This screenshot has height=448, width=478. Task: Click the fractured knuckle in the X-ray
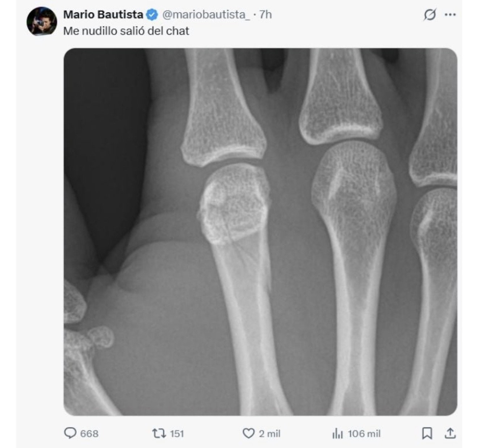pos(234,204)
